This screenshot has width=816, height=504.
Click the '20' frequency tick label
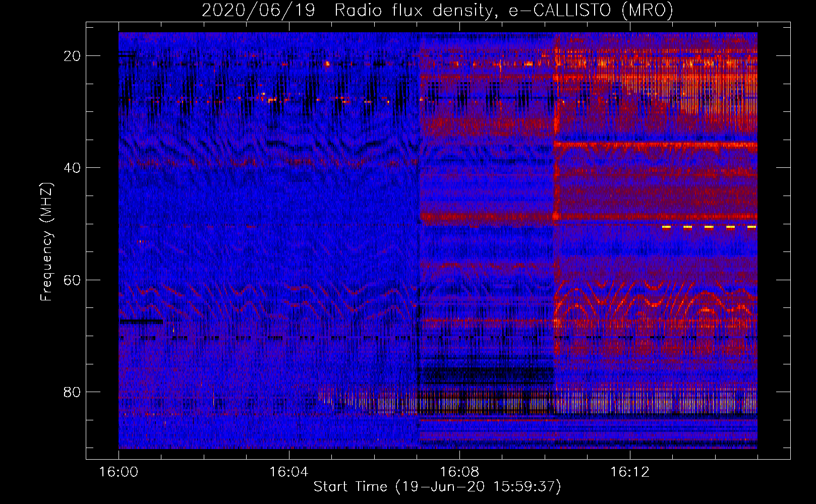(x=72, y=56)
